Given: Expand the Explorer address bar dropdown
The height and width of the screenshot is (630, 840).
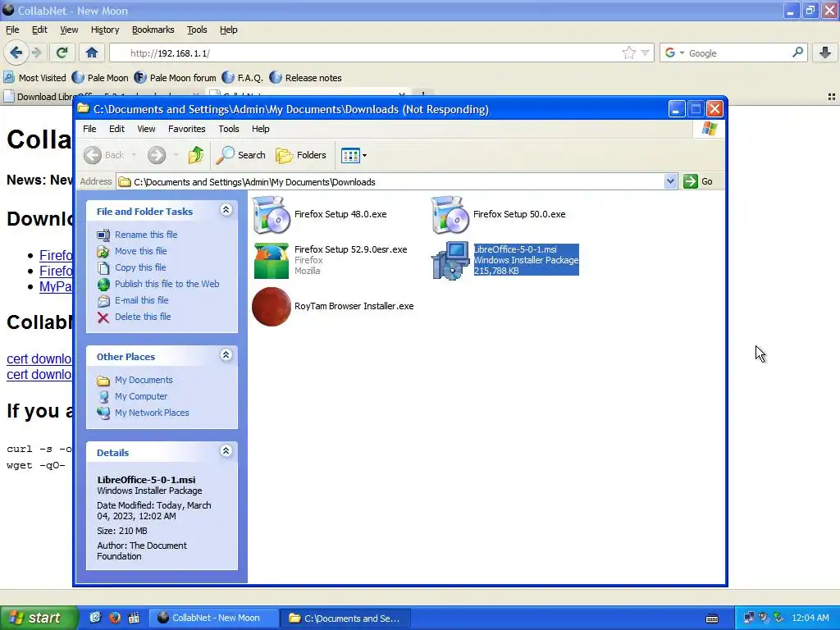Looking at the screenshot, I should click(x=670, y=181).
